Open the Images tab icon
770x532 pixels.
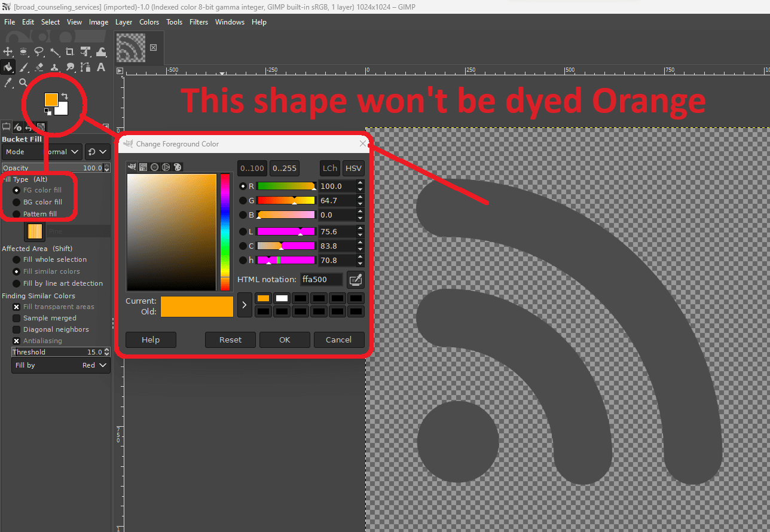pyautogui.click(x=40, y=127)
